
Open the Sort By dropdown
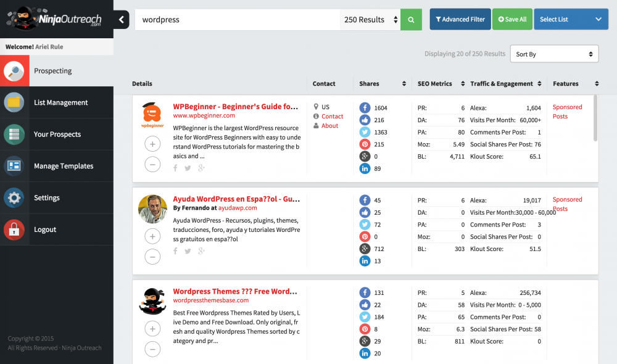(553, 54)
